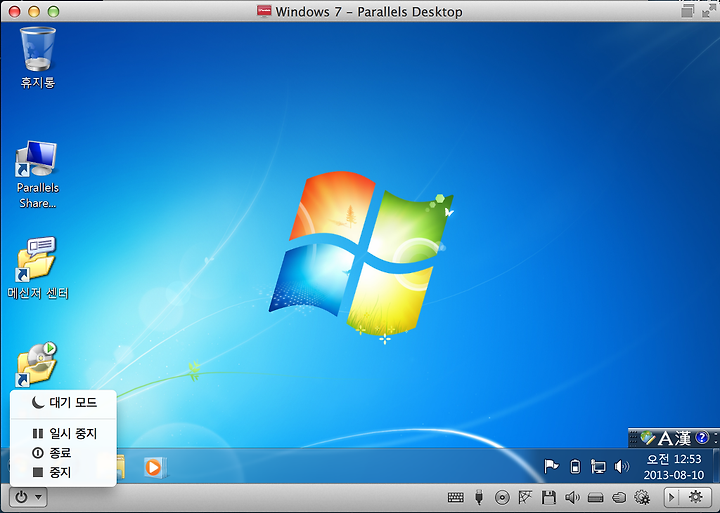
Task: Select the disc-folder shortcut above power menu
Action: tap(37, 364)
